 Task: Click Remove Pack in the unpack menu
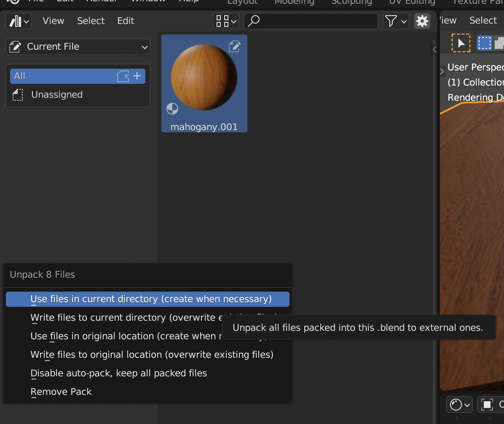pos(61,392)
